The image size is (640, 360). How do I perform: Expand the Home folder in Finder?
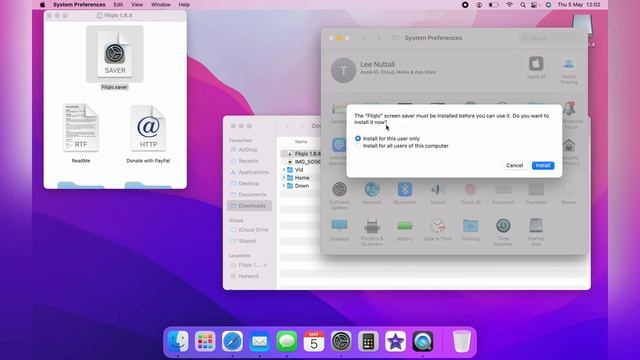coord(284,178)
